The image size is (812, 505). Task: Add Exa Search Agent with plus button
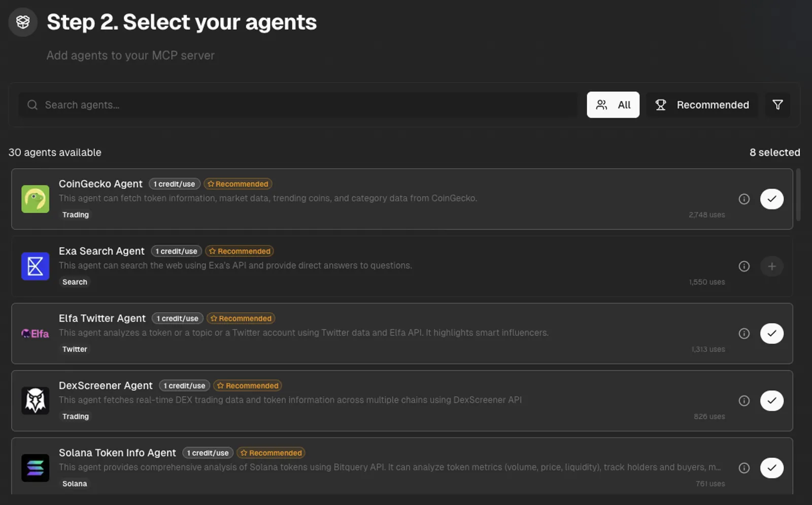[771, 266]
